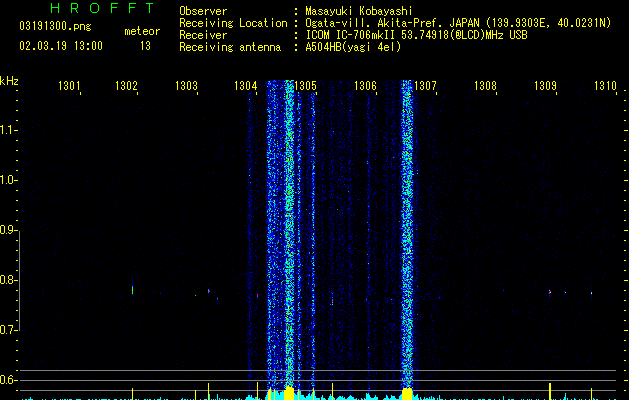
Task: Click the 1301 time axis marker
Action: point(69,86)
